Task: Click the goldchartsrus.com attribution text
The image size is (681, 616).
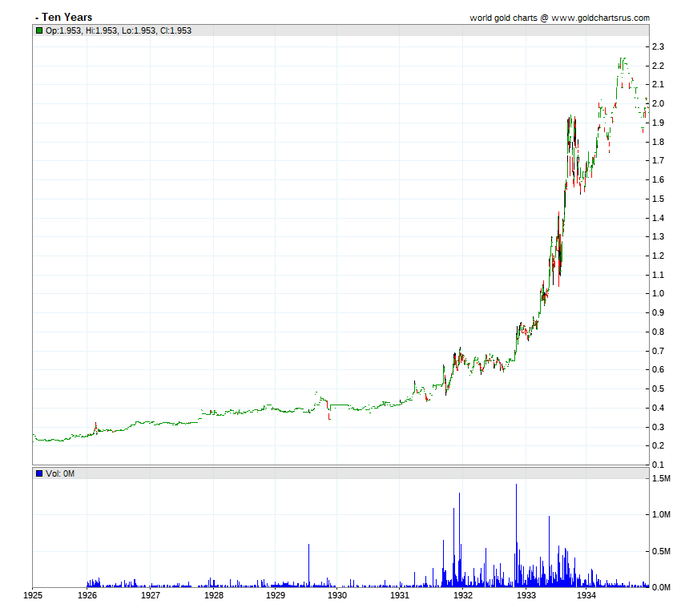Action: click(x=559, y=18)
